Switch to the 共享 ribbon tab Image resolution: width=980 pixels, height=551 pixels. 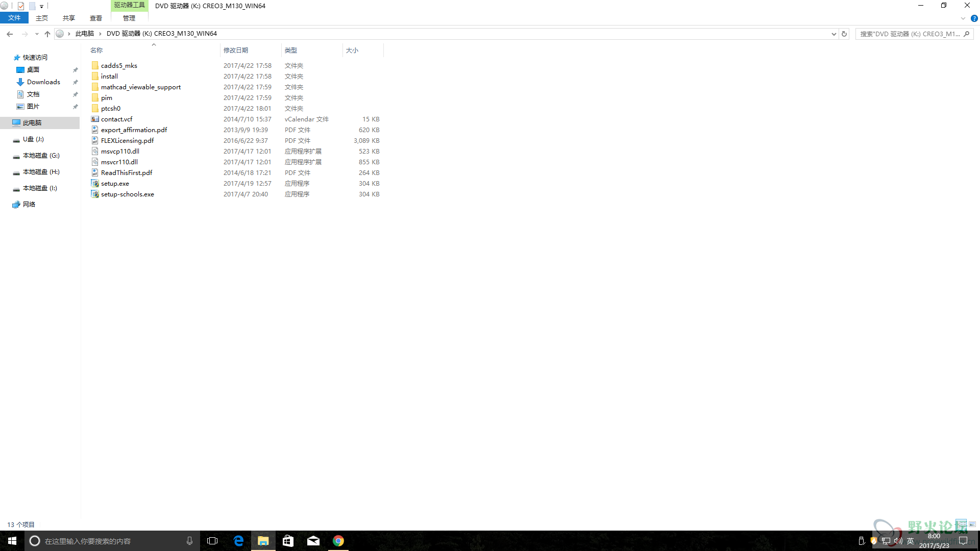(x=69, y=18)
